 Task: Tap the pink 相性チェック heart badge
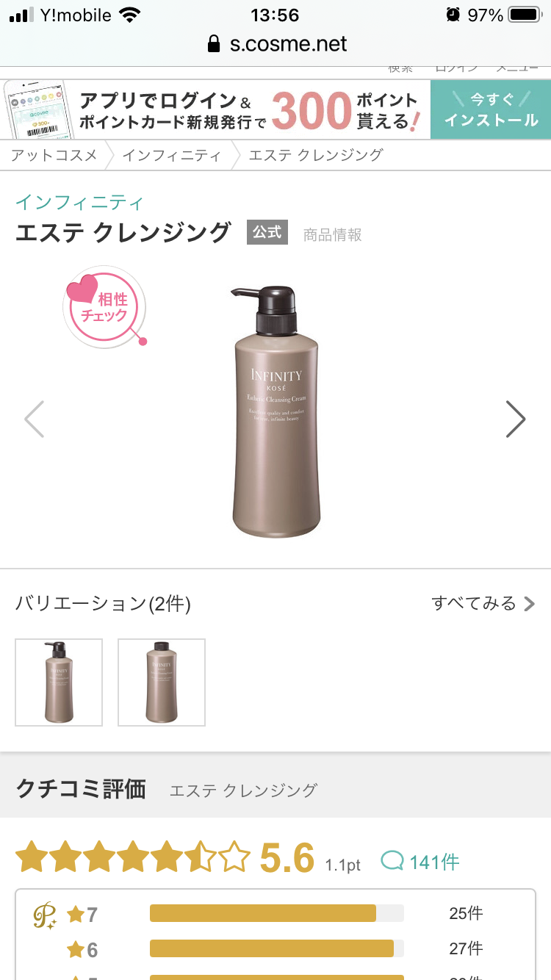(x=106, y=307)
